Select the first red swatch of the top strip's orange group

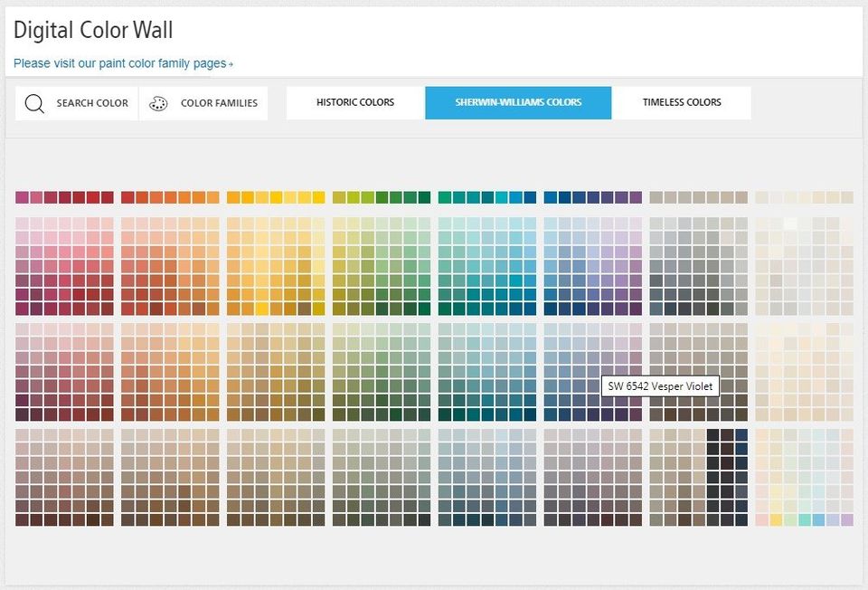[127, 197]
